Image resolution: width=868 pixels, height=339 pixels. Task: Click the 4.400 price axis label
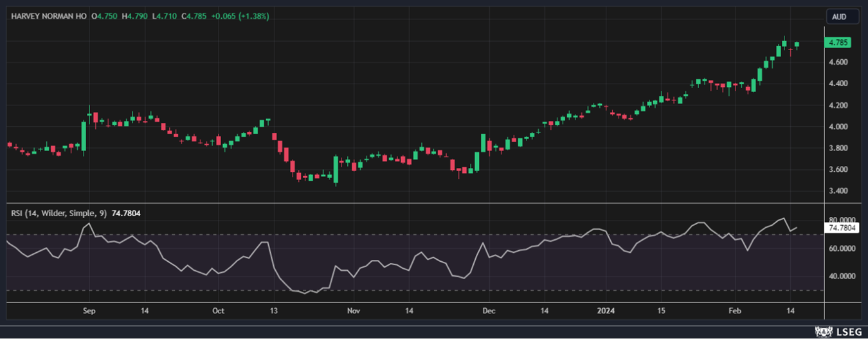pyautogui.click(x=838, y=84)
